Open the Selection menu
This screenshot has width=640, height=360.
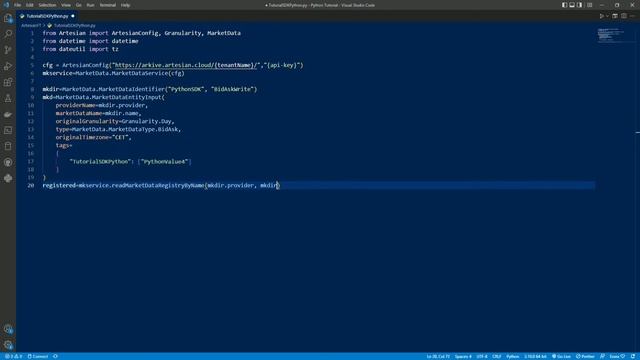(47, 5)
